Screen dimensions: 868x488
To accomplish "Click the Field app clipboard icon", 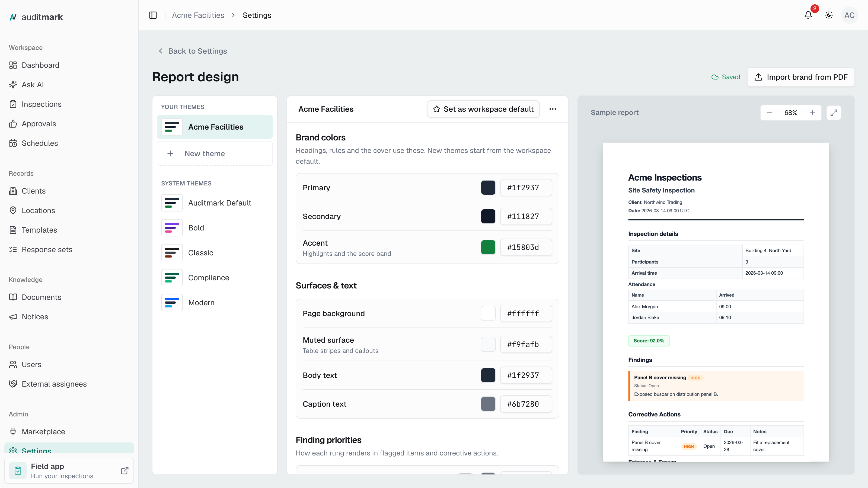I will [x=18, y=470].
